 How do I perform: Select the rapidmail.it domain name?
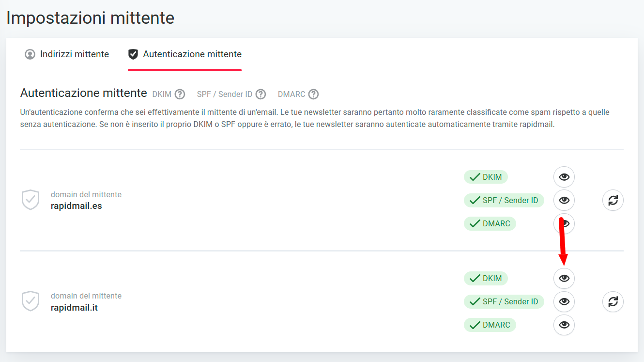74,307
